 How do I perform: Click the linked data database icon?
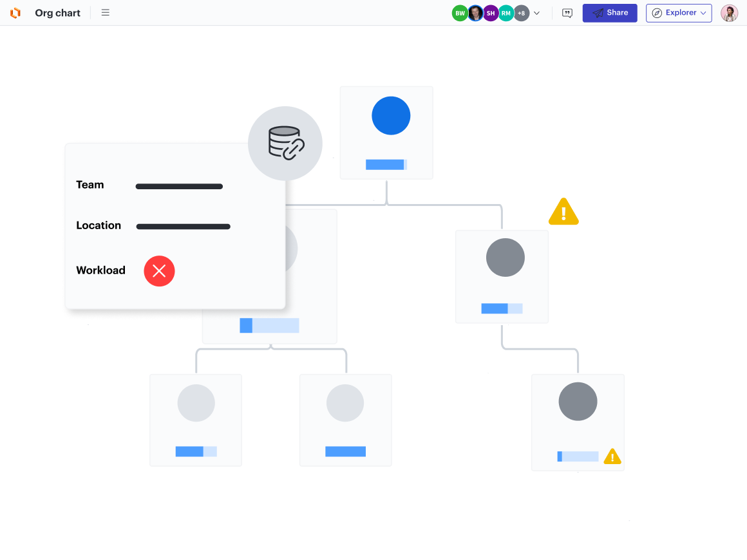click(285, 143)
